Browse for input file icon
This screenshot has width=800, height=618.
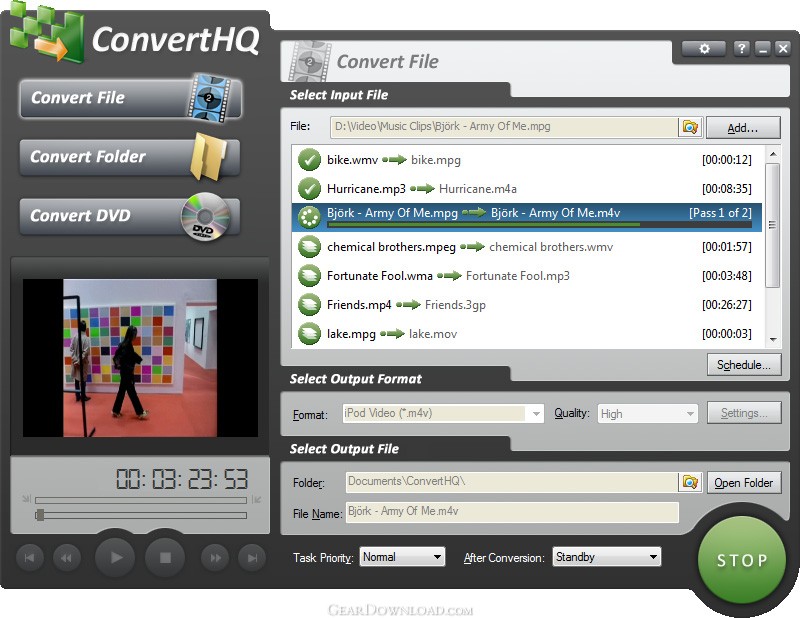tap(690, 127)
